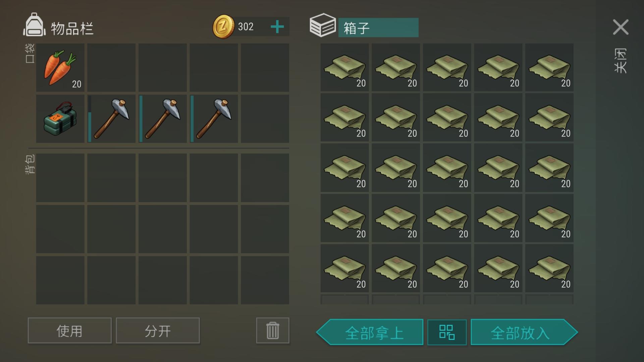
Task: Click the 分开 (Split) button
Action: pos(158,330)
